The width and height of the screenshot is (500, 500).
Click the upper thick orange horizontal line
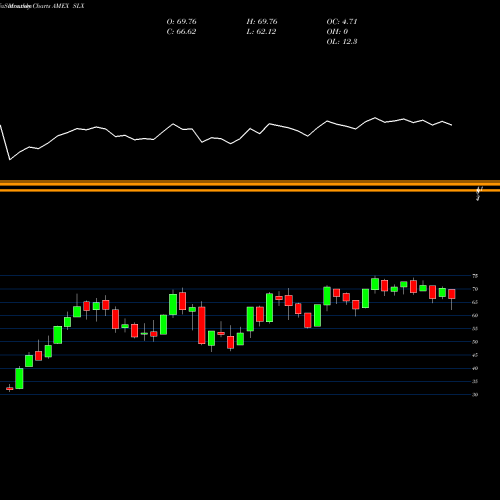pos(250,183)
